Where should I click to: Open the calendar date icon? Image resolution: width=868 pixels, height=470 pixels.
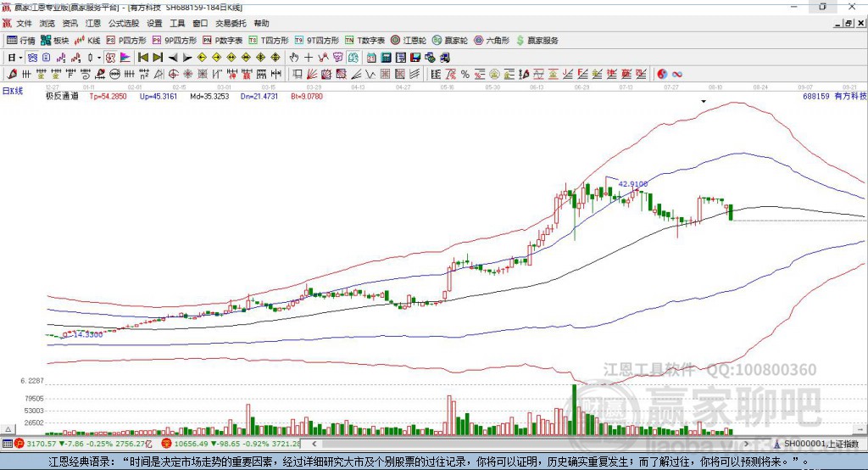point(371,58)
